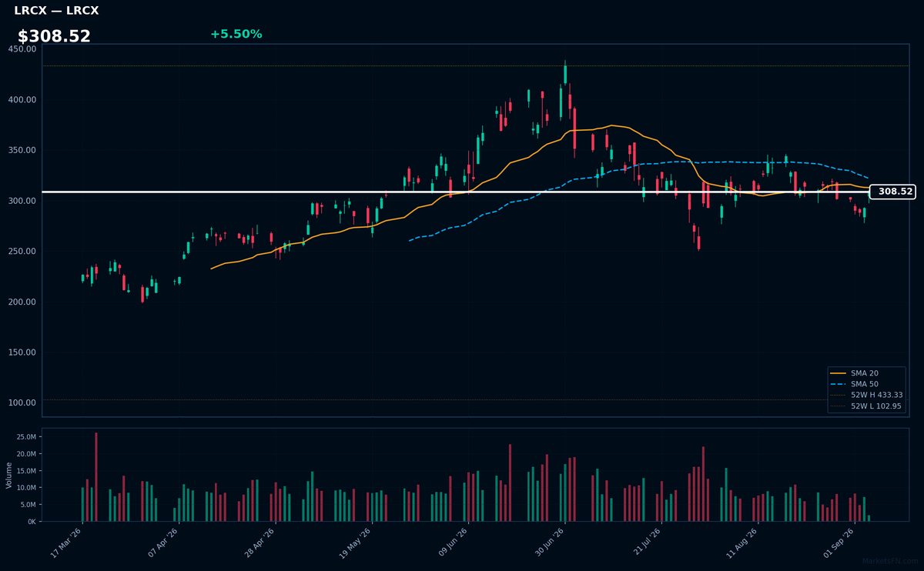Click the 11 Aug '26 date label

[x=742, y=543]
